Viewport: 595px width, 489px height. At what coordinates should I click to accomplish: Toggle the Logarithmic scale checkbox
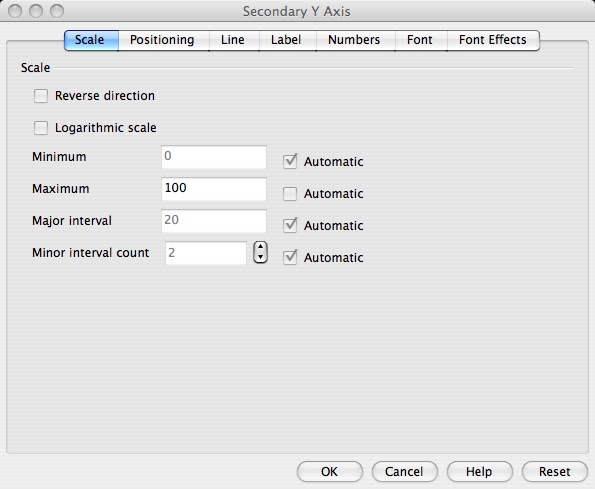[41, 128]
